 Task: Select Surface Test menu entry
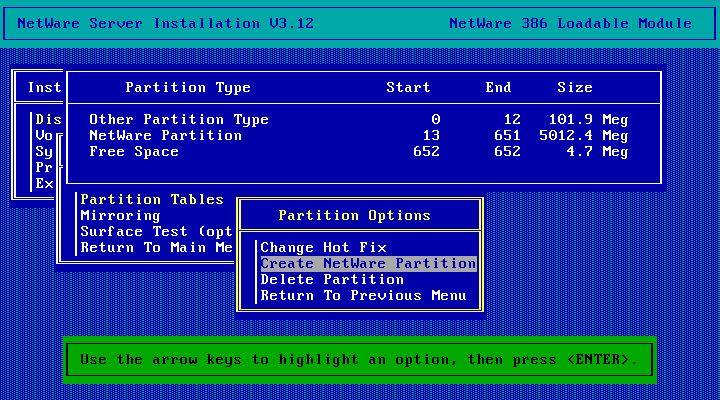157,231
